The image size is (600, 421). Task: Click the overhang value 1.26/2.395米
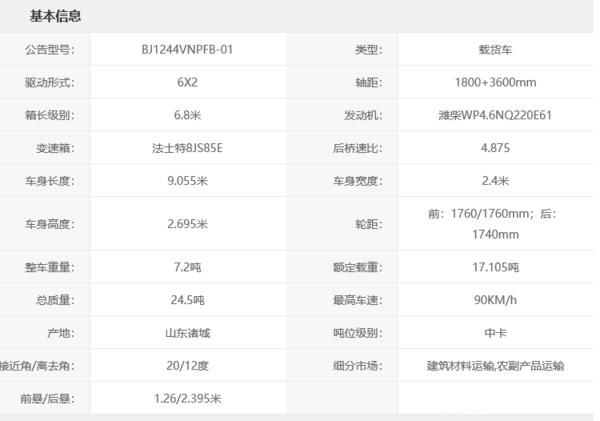187,398
